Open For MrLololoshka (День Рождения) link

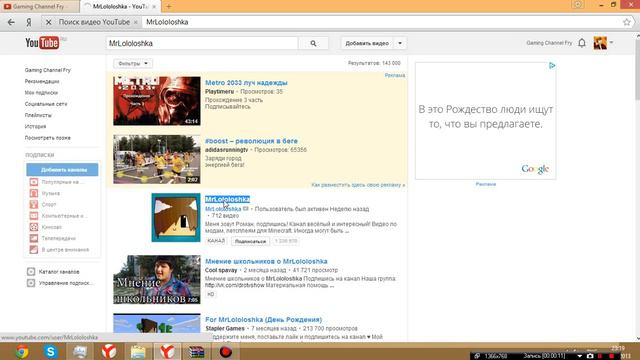tap(263, 320)
